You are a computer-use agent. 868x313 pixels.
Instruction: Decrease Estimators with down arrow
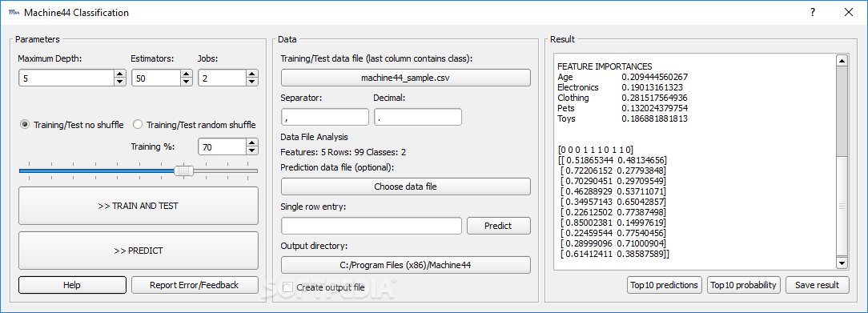tap(187, 82)
